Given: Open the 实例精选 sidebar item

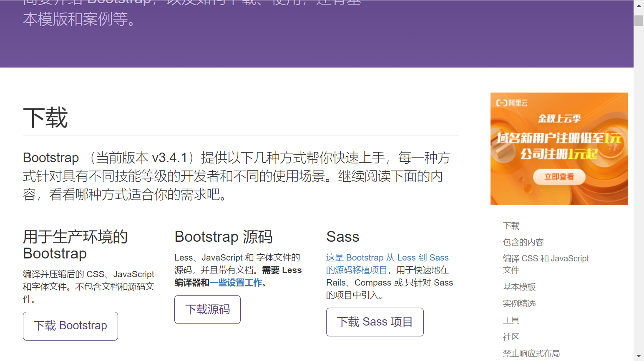Looking at the screenshot, I should pyautogui.click(x=519, y=303).
